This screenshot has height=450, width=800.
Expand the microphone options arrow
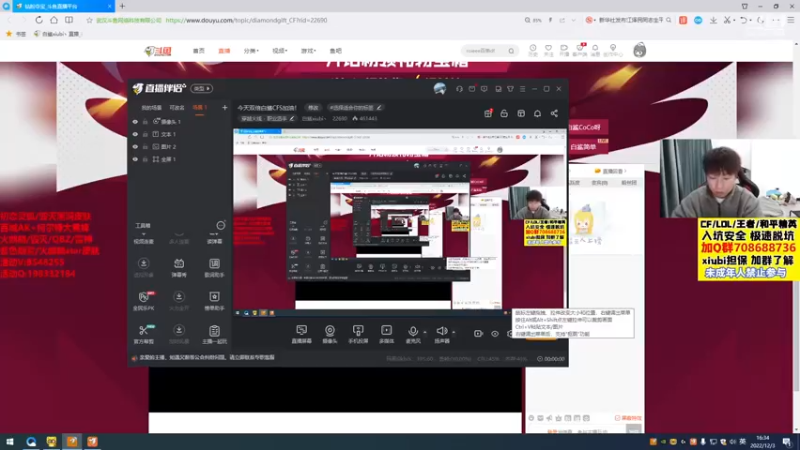[x=425, y=332]
